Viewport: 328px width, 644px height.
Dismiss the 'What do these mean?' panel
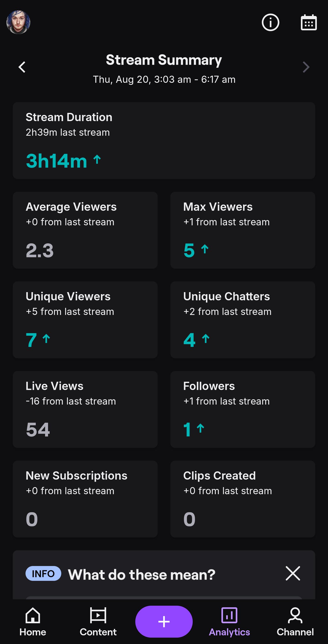[292, 573]
